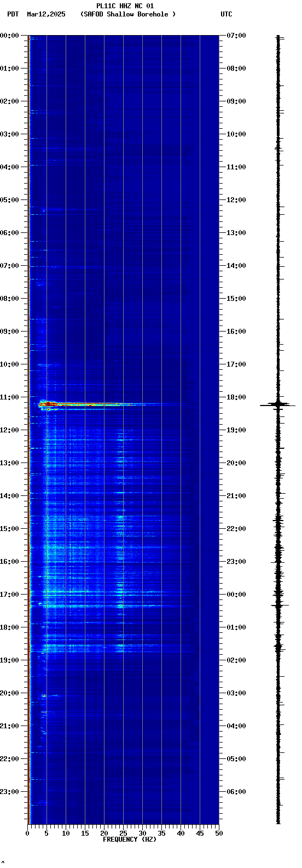Click the 'UTC' timezone label
The width and height of the screenshot is (302, 868).
[226, 14]
